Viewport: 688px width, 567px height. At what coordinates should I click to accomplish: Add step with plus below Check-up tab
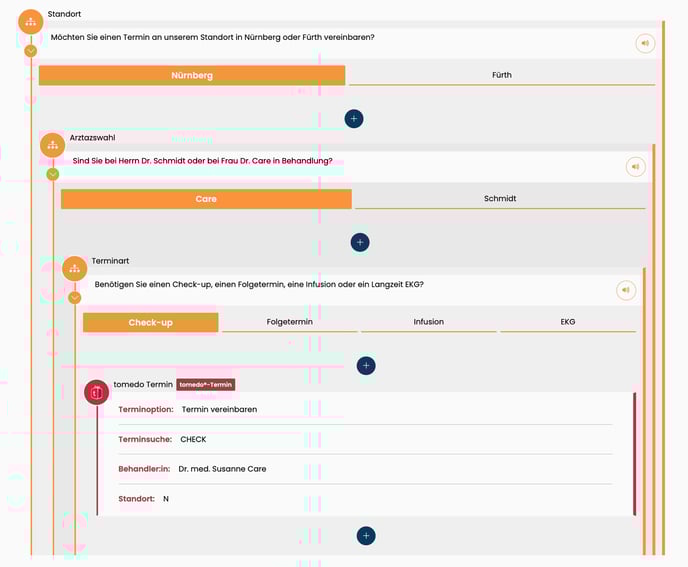coord(366,366)
